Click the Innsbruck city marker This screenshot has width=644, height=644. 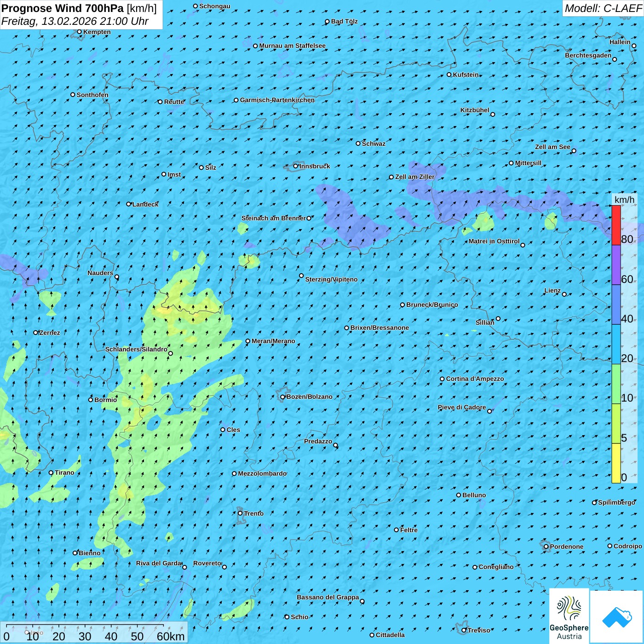point(296,166)
